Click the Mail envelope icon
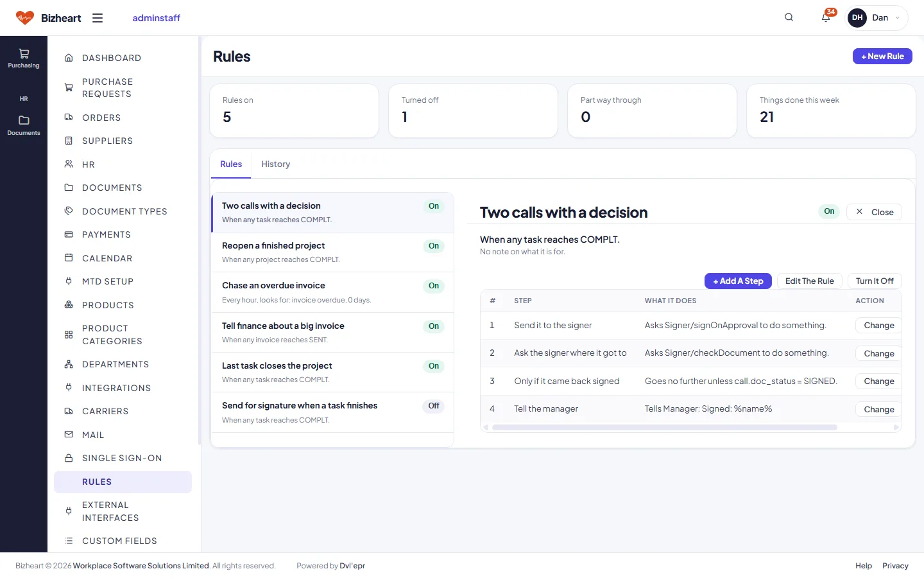924x578 pixels. click(x=69, y=435)
